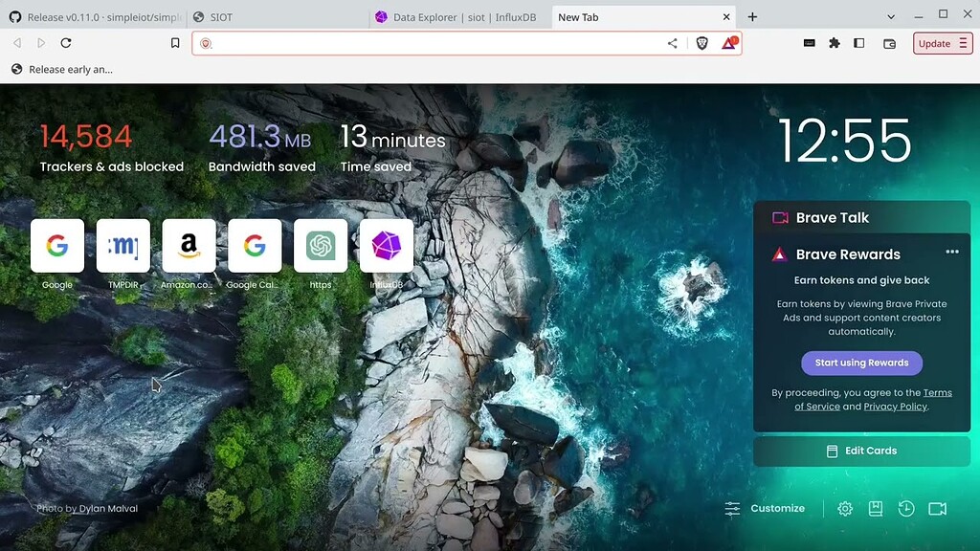Open the settings gear icon on new tab page
980x551 pixels.
coord(845,509)
